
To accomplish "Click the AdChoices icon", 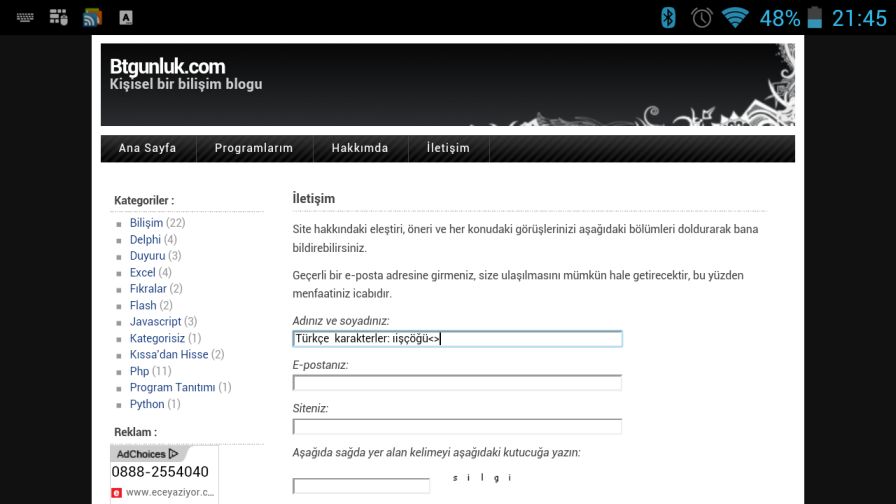I will pyautogui.click(x=174, y=454).
